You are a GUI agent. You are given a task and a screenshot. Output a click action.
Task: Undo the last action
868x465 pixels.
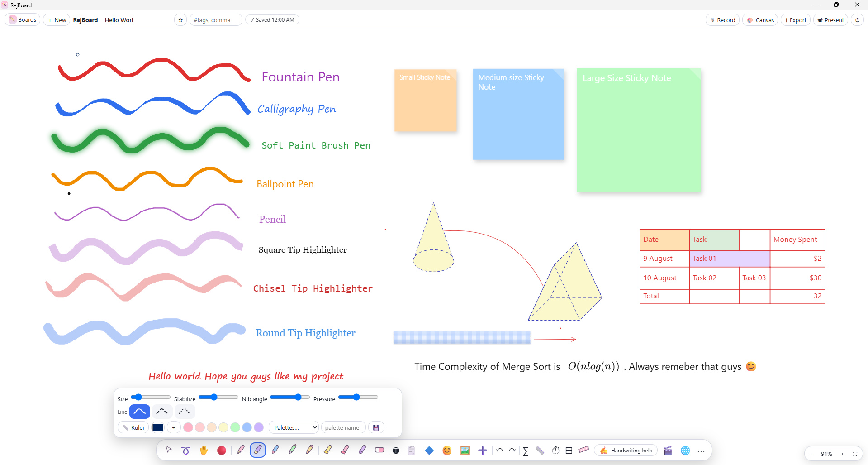click(x=499, y=450)
